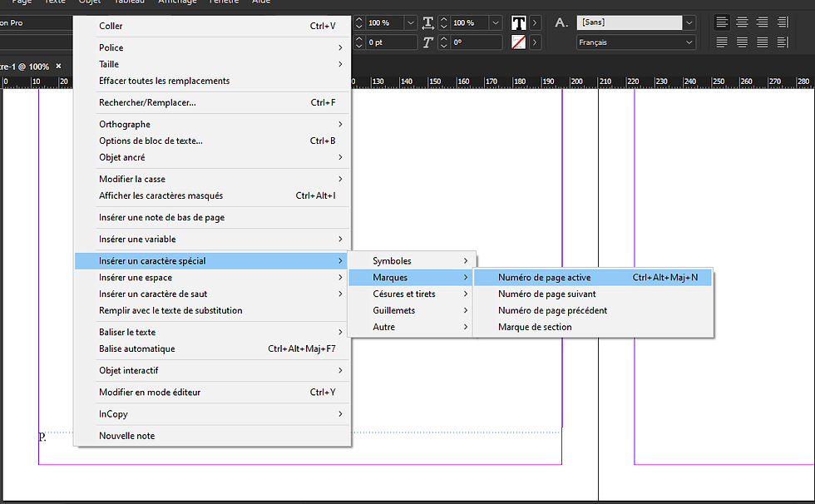The height and width of the screenshot is (504, 815).
Task: Choose Options de bloc de texte...
Action: click(213, 141)
